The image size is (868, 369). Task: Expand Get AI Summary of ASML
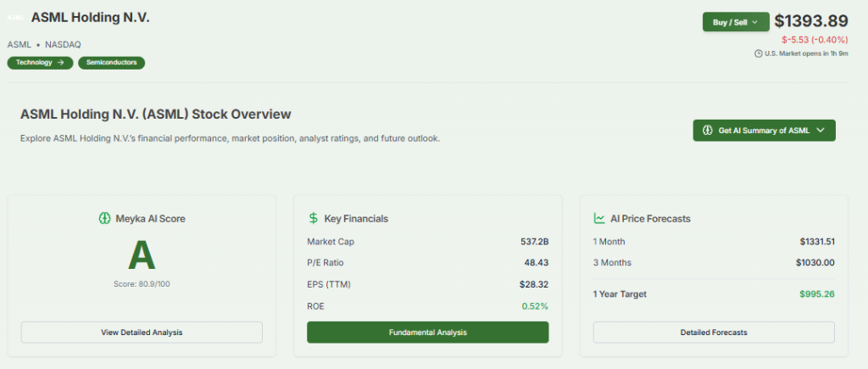[764, 131]
